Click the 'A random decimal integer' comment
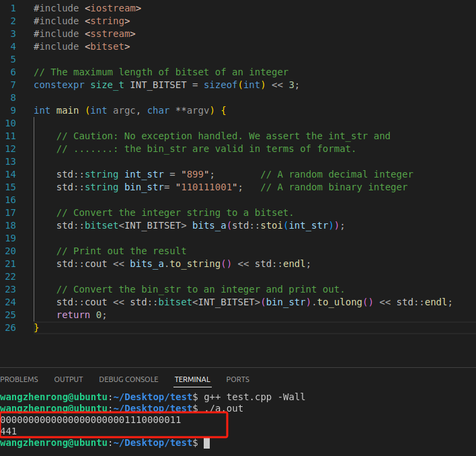The height and width of the screenshot is (456, 476). coord(337,174)
